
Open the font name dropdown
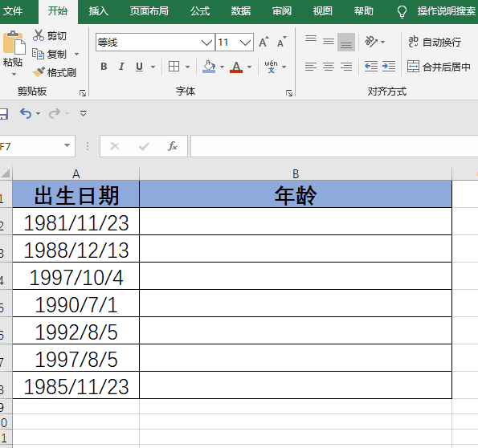pyautogui.click(x=207, y=42)
